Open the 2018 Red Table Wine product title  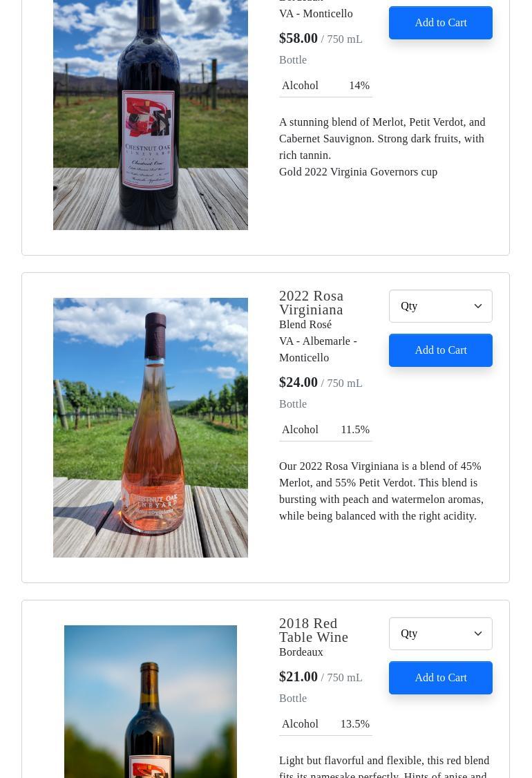coord(314,630)
